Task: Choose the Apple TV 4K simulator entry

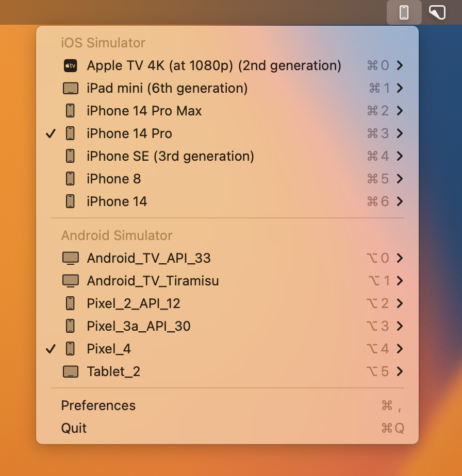Action: [214, 66]
